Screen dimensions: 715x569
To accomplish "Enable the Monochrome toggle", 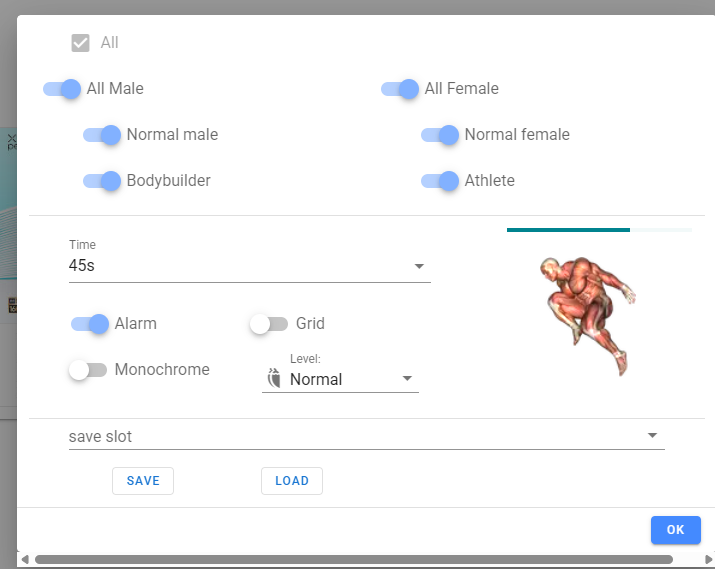I will 88,370.
